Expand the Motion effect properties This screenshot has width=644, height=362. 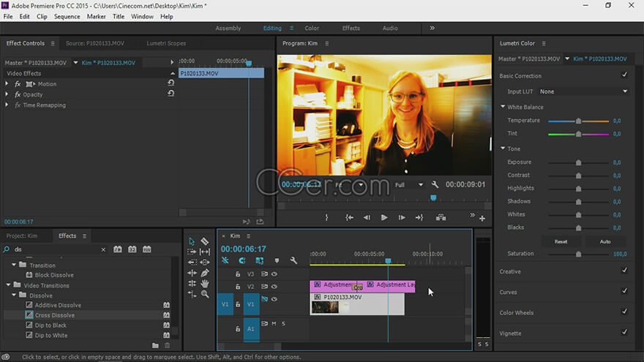tap(7, 83)
